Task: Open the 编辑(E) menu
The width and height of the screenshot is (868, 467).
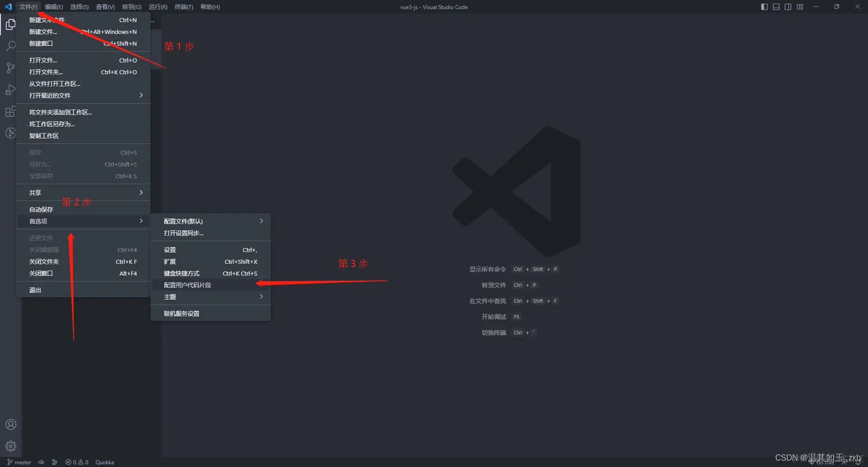Action: point(54,7)
